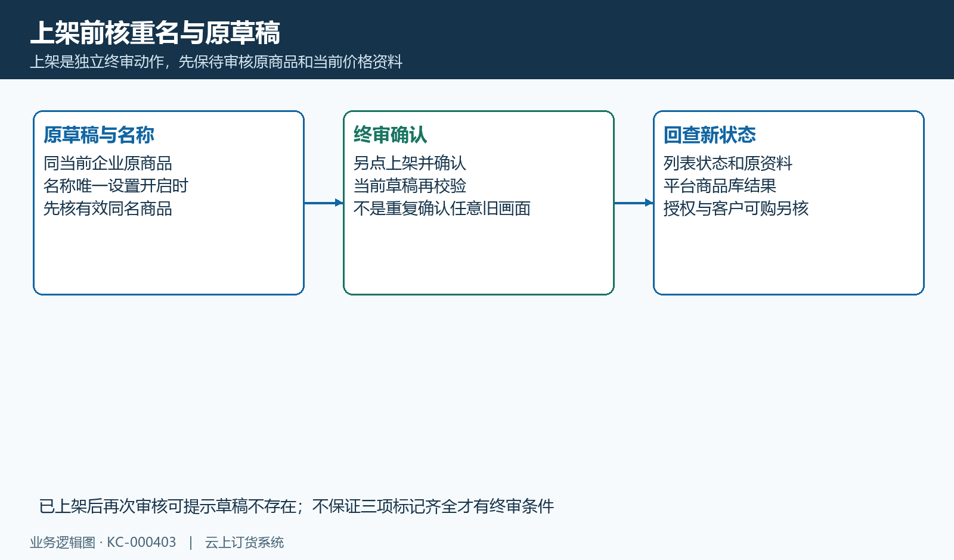Click footer text 业务逻辑图 · KC-000403

(x=103, y=543)
